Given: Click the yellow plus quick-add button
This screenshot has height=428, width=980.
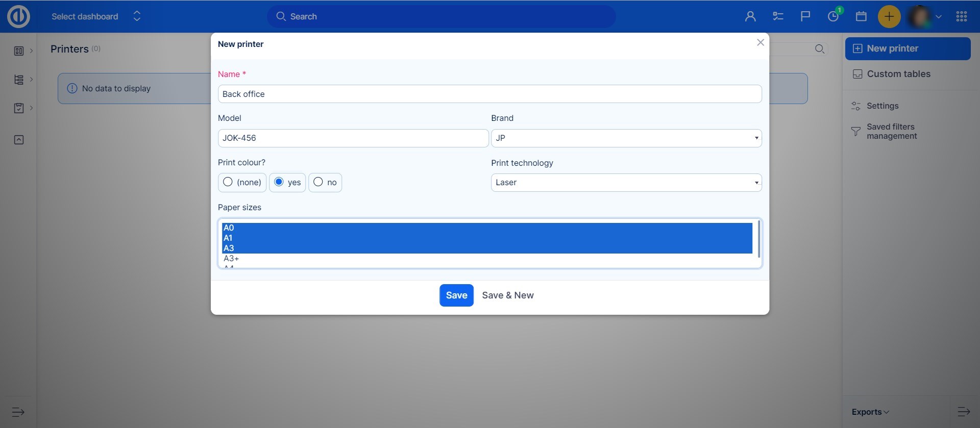Looking at the screenshot, I should tap(889, 16).
